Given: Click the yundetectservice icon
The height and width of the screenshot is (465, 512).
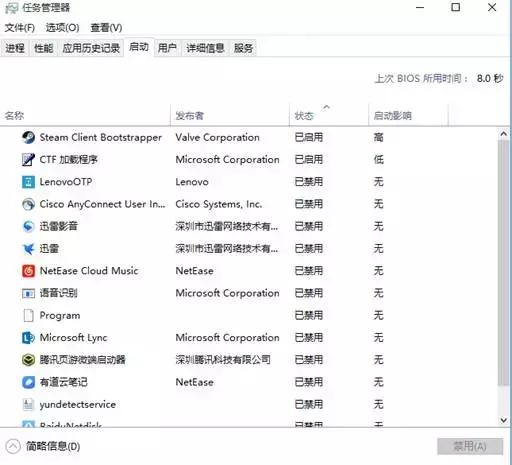Looking at the screenshot, I should click(28, 404).
